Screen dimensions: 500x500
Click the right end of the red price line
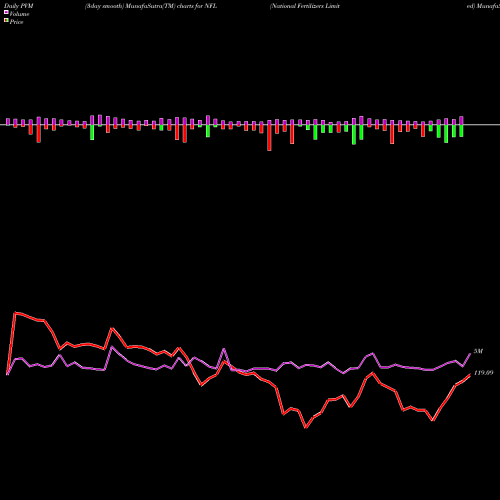[x=470, y=375]
